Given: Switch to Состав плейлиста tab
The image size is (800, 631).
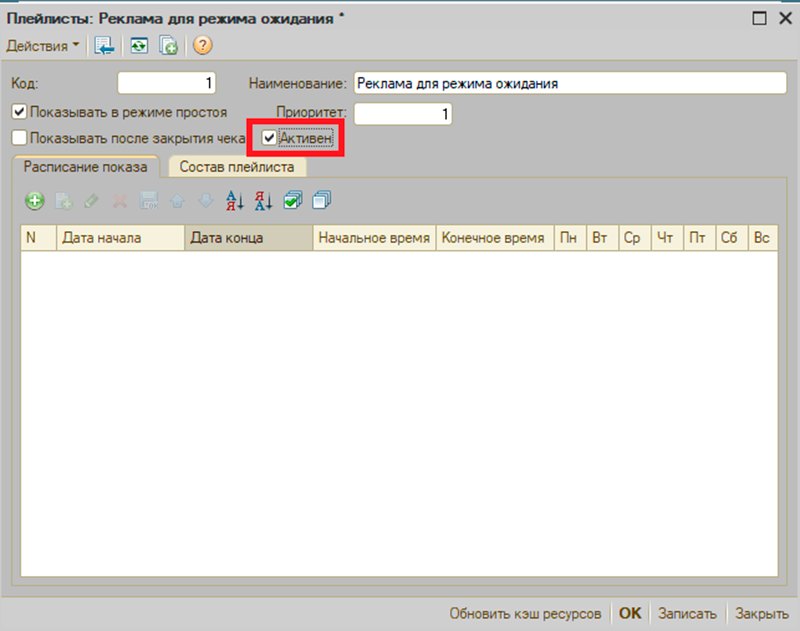Looking at the screenshot, I should pos(237,167).
